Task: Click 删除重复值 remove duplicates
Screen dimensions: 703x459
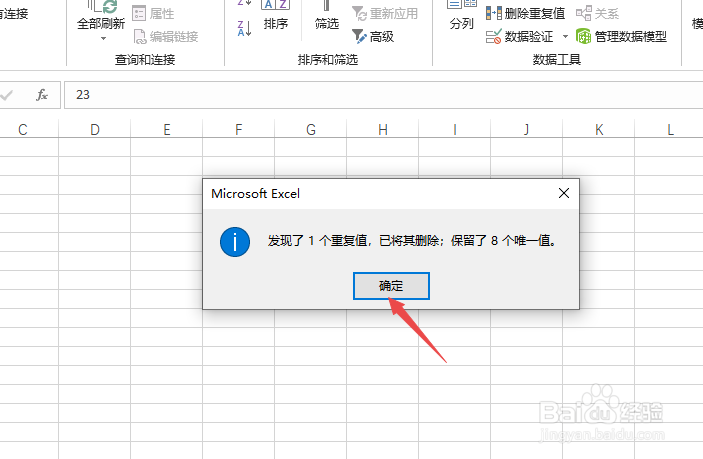Action: pos(525,13)
